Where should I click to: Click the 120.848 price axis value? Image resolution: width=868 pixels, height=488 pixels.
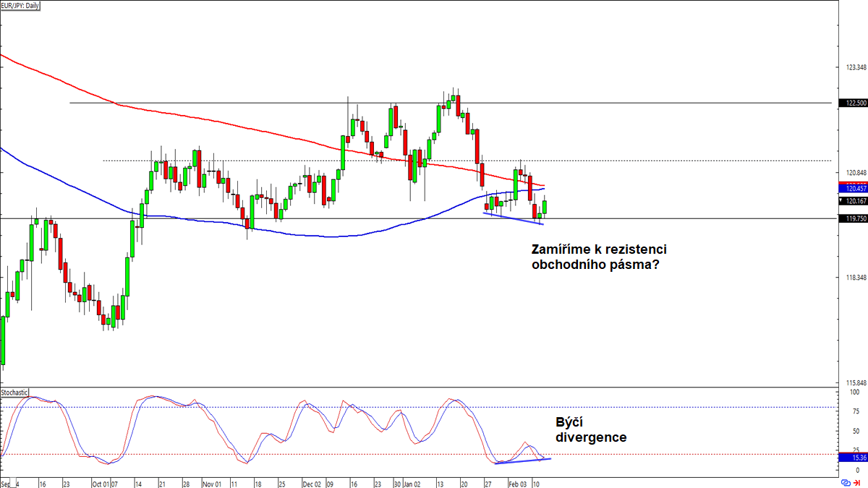click(x=856, y=173)
